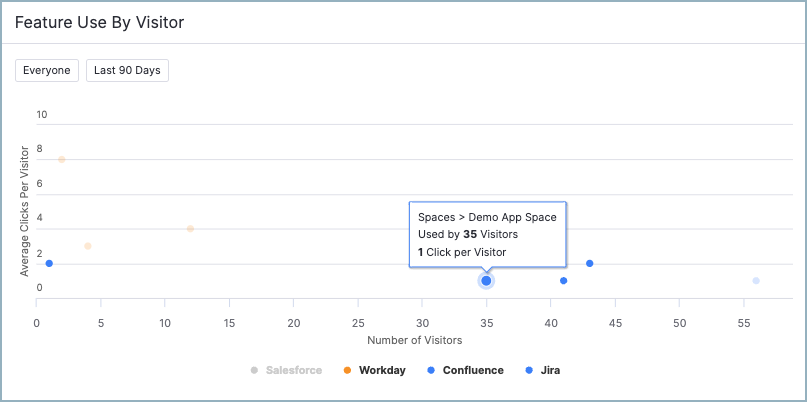Click the y-axis tick label 6
This screenshot has width=807, height=402.
click(39, 184)
